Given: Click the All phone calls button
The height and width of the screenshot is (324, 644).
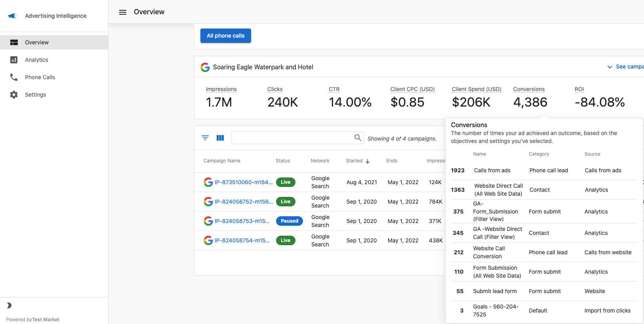Looking at the screenshot, I should pos(226,36).
